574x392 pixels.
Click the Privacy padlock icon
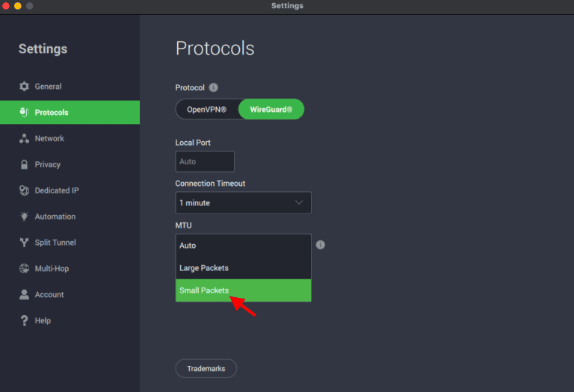[x=24, y=164]
